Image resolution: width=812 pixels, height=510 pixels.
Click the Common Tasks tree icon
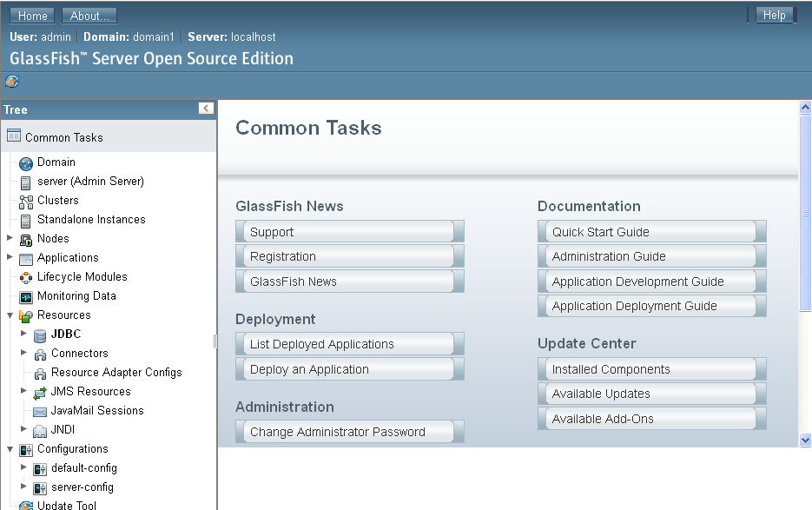[x=14, y=136]
